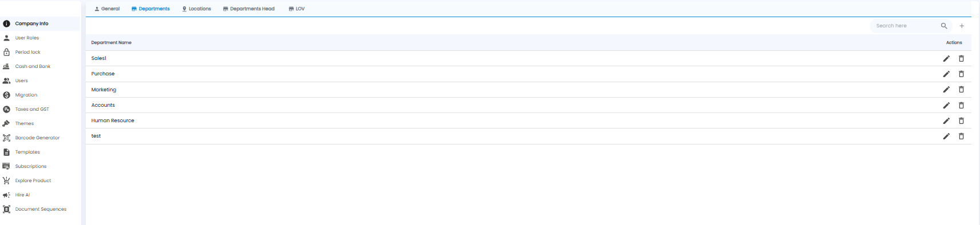Screen dimensions: 980x225
Task: Click the Users group icon
Action: point(6,81)
